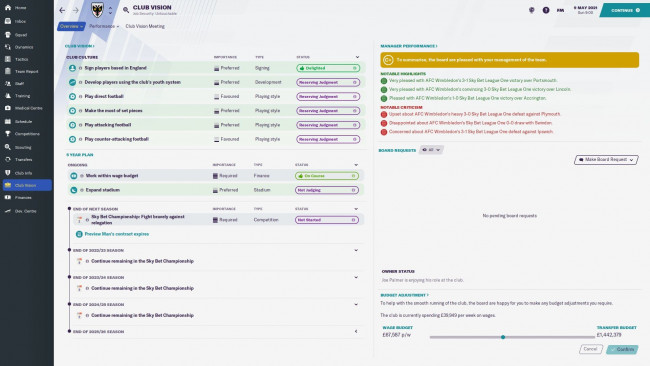Viewport: 650px width, 366px height.
Task: Open the Club Vision heading link
Action: (80, 46)
